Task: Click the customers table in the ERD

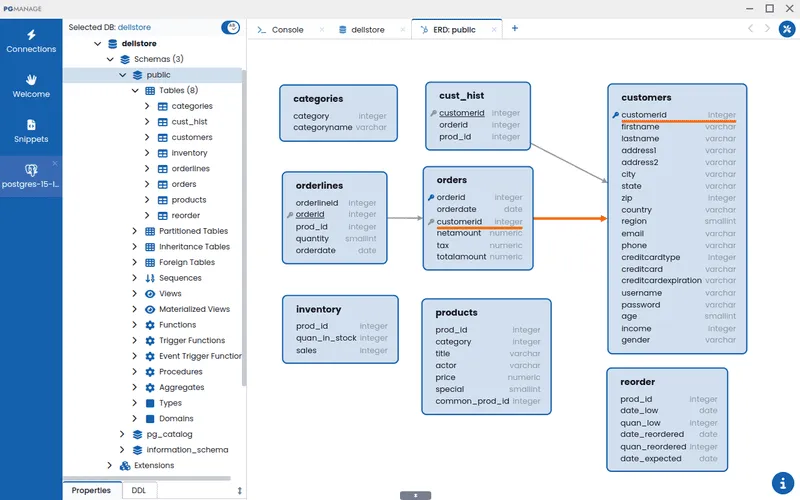Action: click(646, 97)
